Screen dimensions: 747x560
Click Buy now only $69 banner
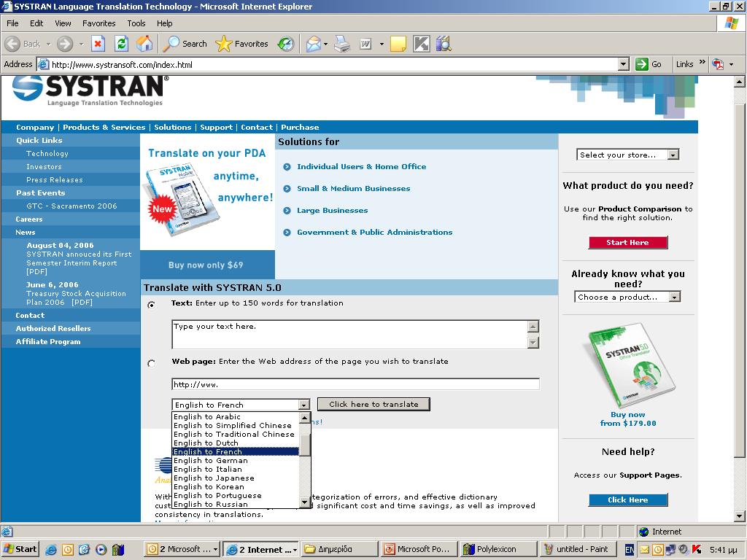(x=206, y=265)
